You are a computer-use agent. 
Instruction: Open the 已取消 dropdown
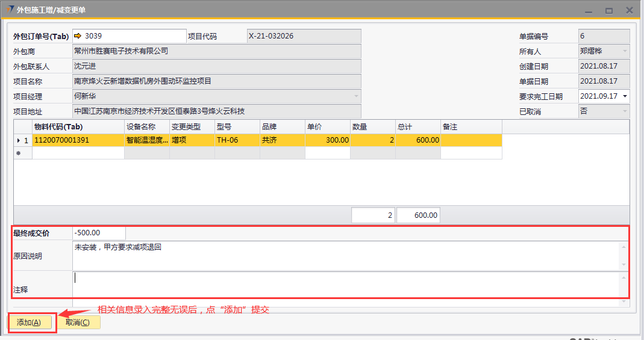click(x=625, y=111)
